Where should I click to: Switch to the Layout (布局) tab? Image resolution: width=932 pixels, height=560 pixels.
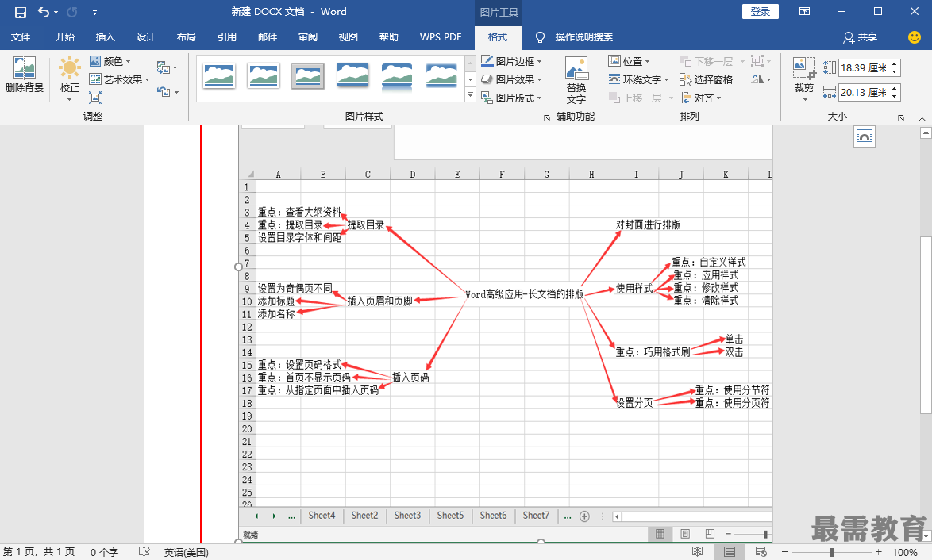click(186, 36)
